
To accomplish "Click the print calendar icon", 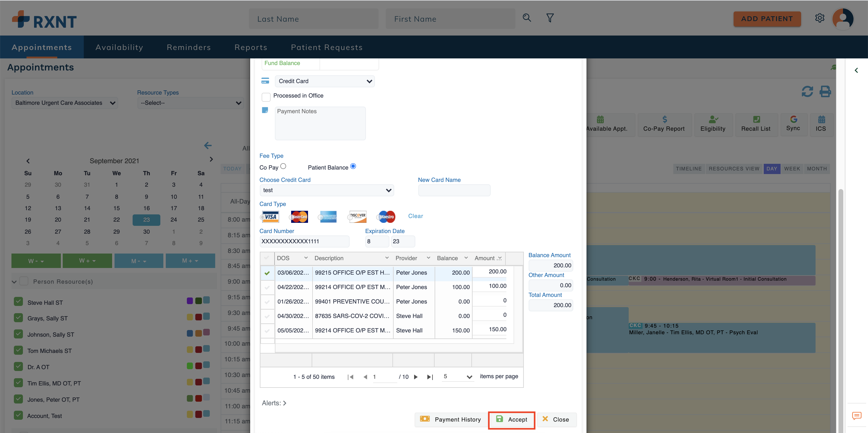I will point(825,91).
